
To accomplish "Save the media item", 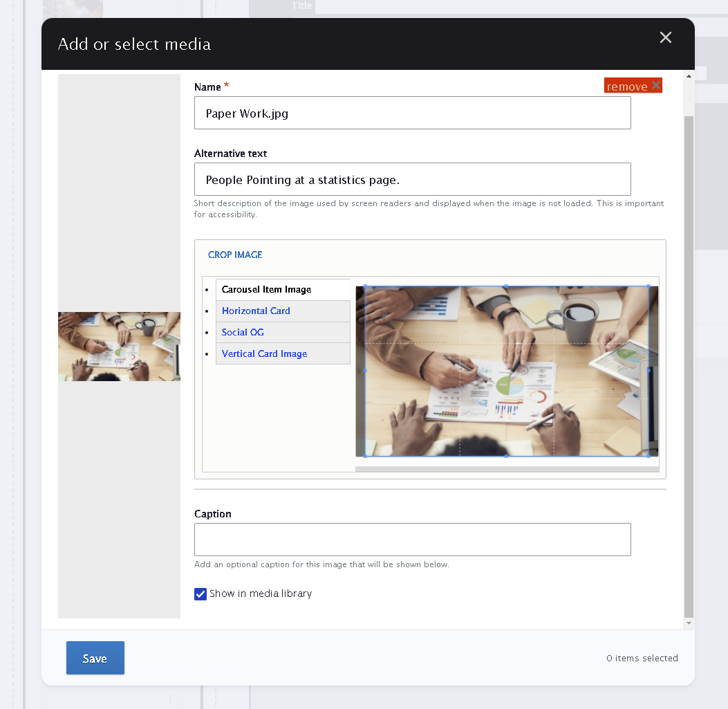I will 95,658.
